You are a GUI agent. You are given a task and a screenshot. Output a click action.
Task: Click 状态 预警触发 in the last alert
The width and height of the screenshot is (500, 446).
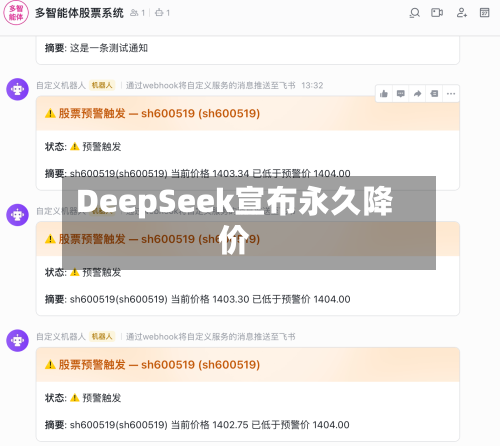coord(83,398)
